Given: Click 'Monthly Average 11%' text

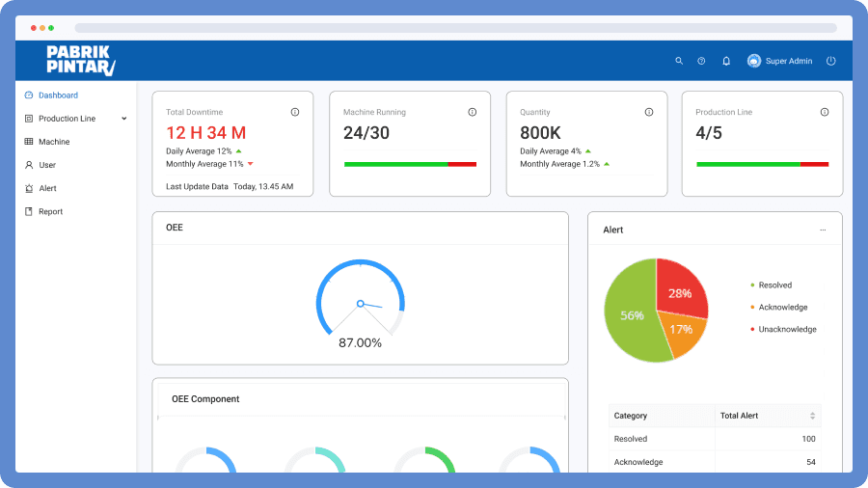Looking at the screenshot, I should pyautogui.click(x=204, y=164).
